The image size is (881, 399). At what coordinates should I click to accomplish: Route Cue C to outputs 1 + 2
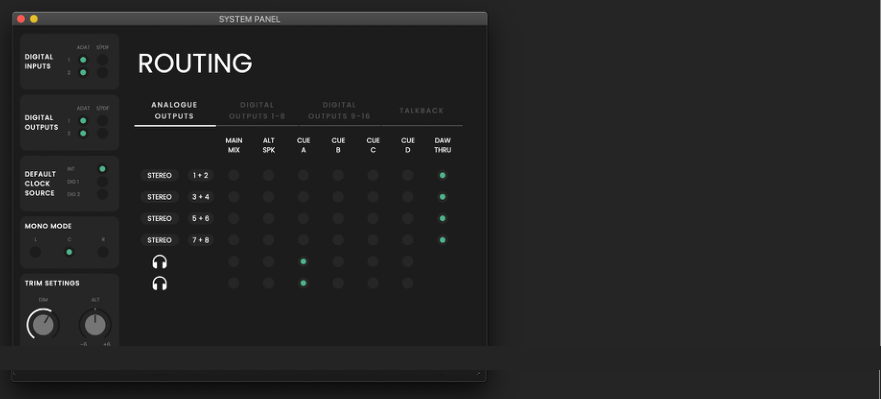point(373,175)
